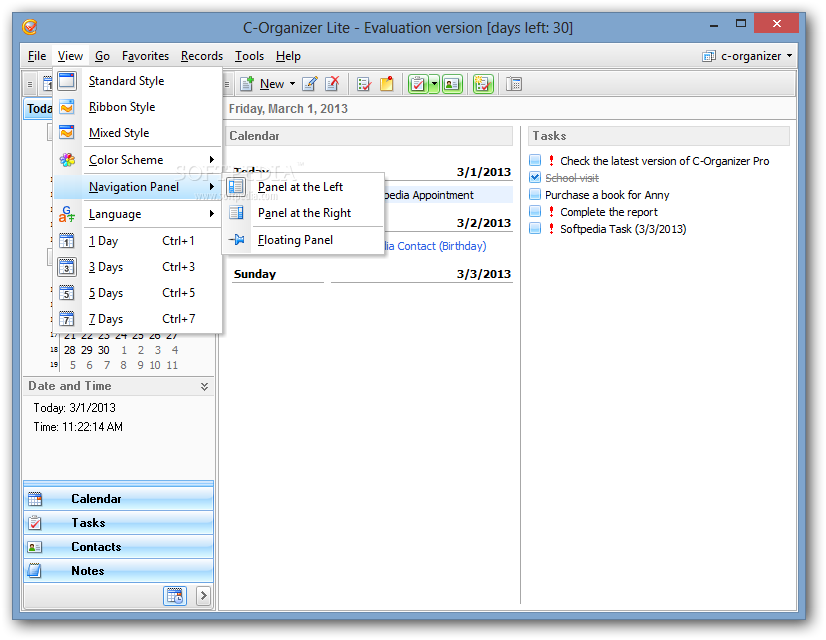Screen dimensions: 826x640
Task: Click the delete record red X icon
Action: pos(332,84)
